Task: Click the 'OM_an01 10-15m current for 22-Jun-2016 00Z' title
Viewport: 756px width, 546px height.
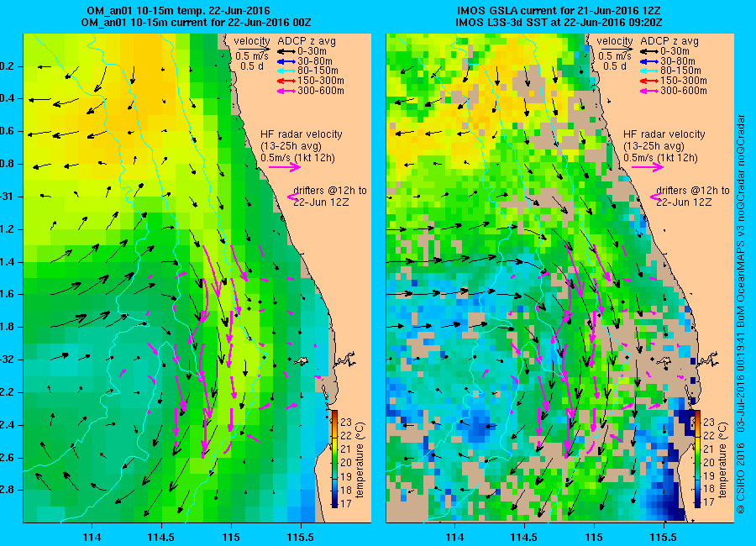Action: point(196,23)
